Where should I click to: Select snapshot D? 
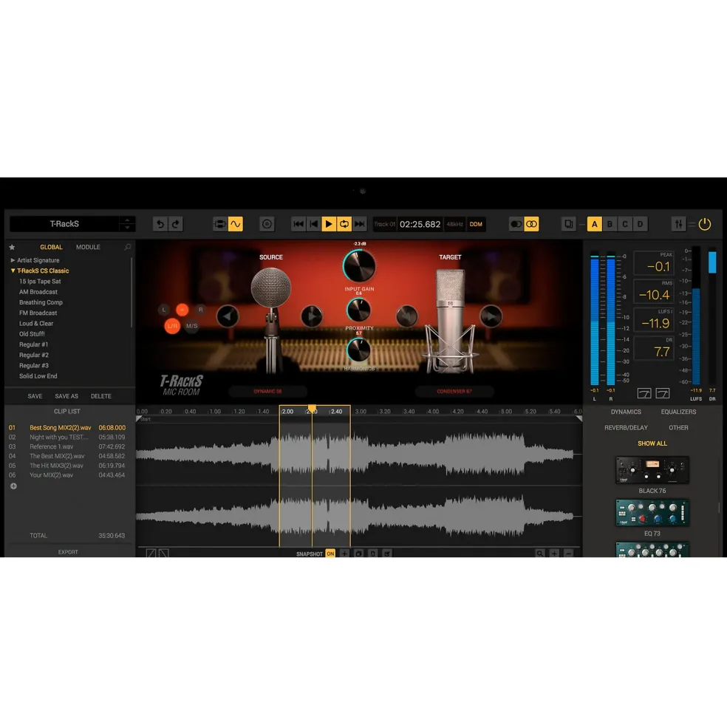(640, 224)
